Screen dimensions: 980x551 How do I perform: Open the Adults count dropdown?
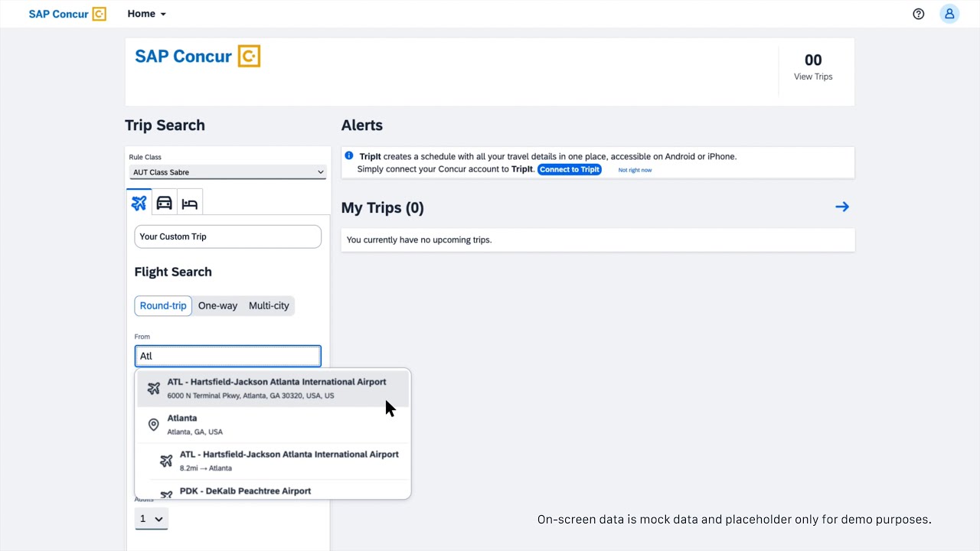152,519
